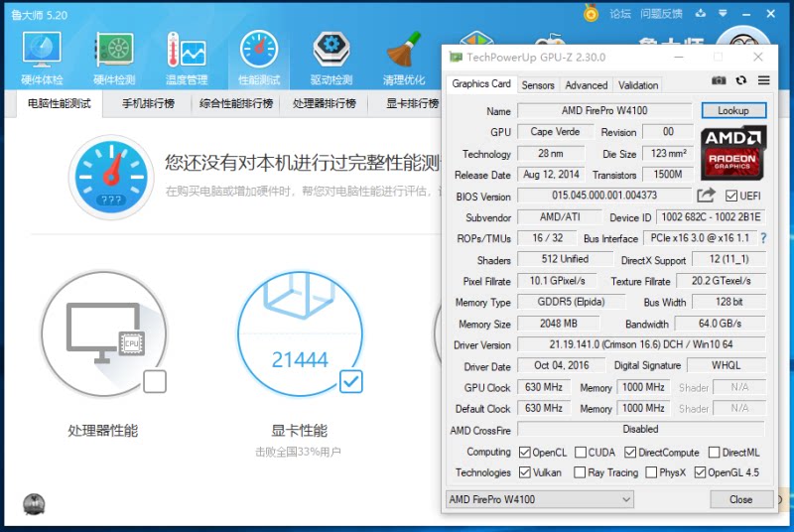Click the GPU-Z Close button

(x=741, y=499)
